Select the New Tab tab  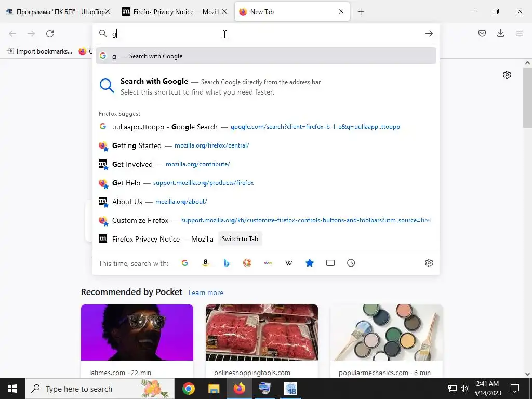pos(292,12)
